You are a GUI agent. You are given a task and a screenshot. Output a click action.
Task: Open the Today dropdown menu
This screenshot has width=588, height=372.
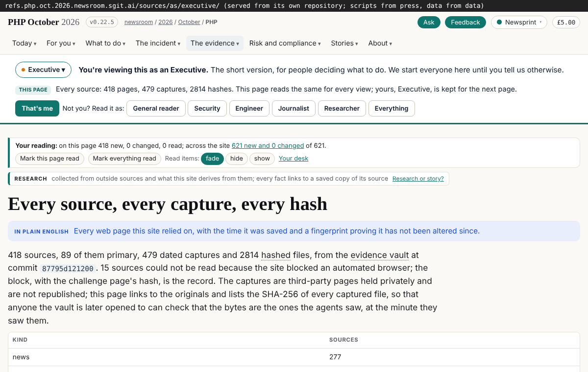pos(24,43)
